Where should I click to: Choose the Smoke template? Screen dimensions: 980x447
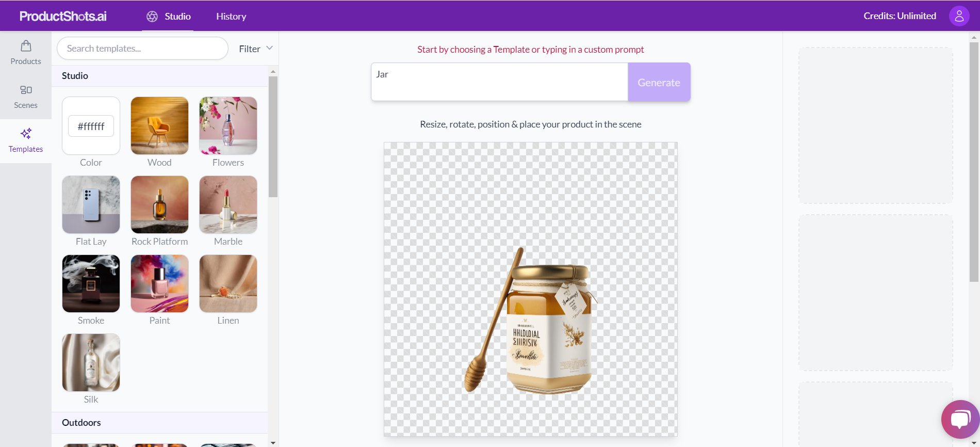tap(91, 284)
